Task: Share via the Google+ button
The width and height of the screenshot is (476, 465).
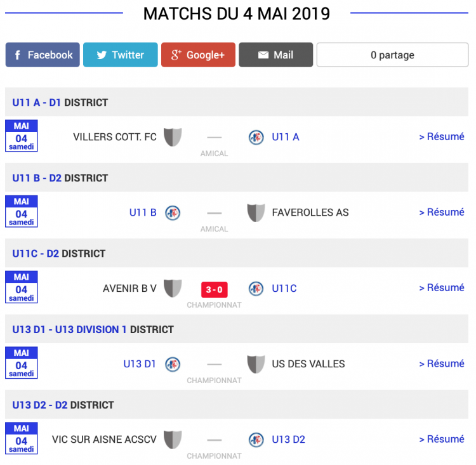Action: 198,55
